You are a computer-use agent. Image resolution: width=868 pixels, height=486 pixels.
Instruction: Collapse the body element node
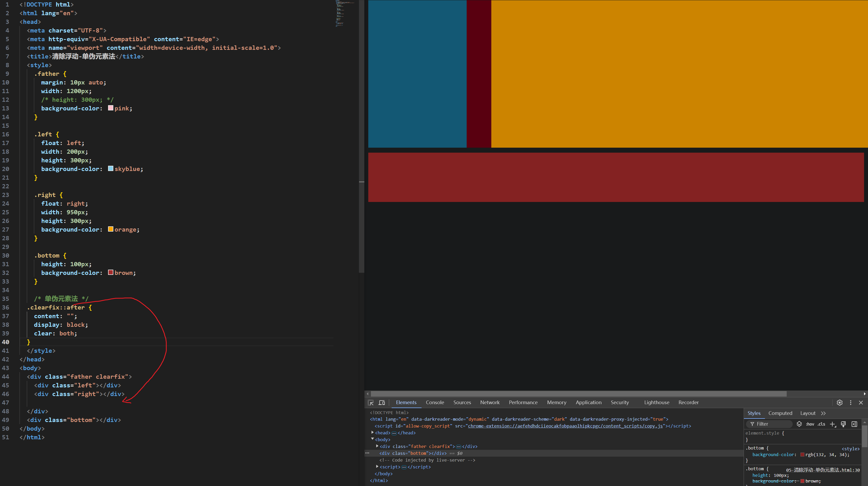[x=372, y=439]
